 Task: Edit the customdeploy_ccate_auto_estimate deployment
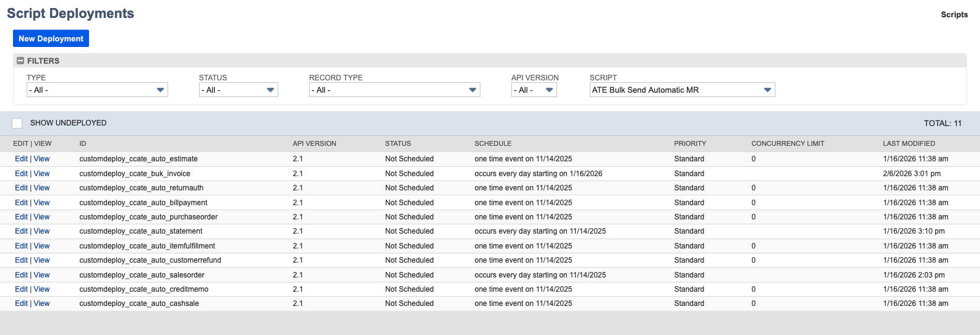coord(21,159)
